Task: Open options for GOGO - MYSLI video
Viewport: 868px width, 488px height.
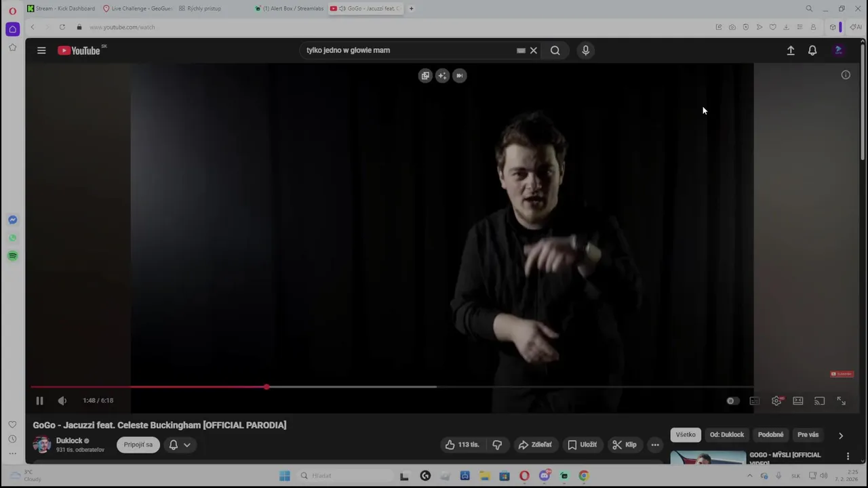Action: tap(848, 456)
